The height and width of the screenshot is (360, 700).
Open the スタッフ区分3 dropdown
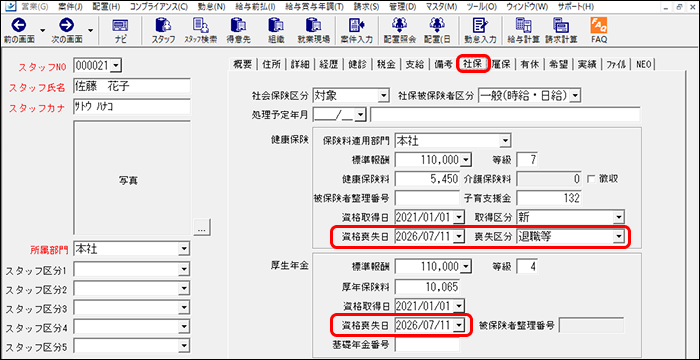pos(184,308)
